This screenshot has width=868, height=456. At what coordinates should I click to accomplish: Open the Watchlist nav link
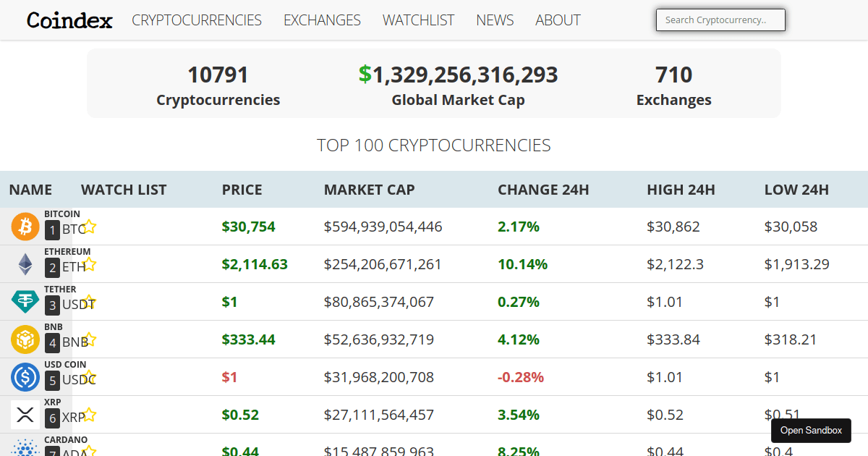click(418, 20)
